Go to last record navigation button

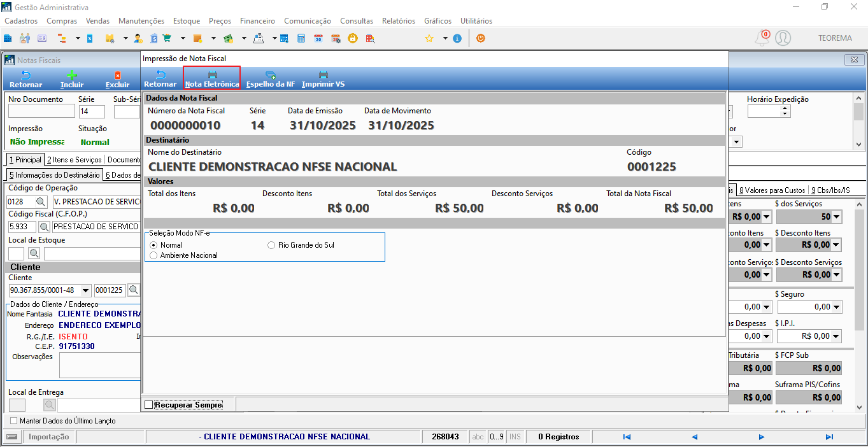click(x=829, y=437)
